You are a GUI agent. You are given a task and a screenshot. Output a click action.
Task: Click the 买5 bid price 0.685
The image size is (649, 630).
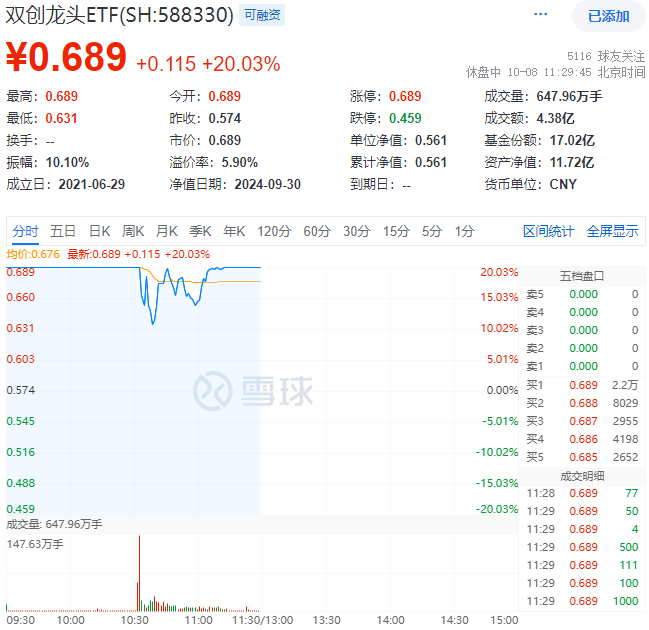click(584, 457)
